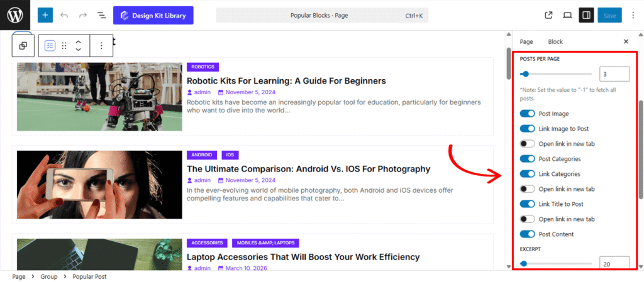Open block options three-dot menu
644x282 pixels.
[x=101, y=46]
